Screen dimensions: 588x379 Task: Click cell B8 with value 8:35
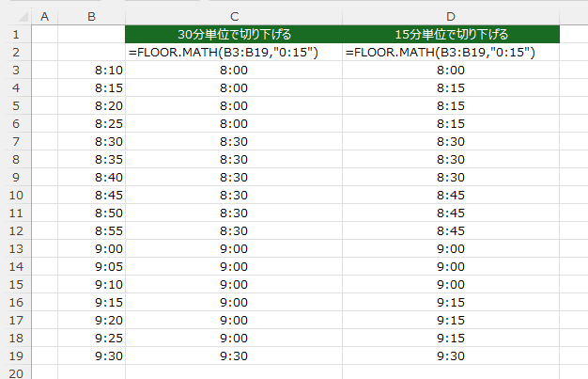(x=91, y=160)
